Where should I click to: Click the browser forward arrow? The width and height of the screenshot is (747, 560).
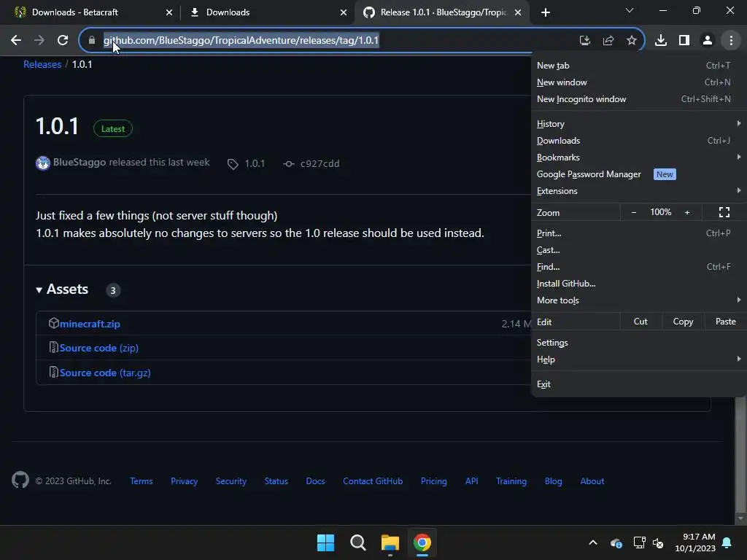coord(39,41)
